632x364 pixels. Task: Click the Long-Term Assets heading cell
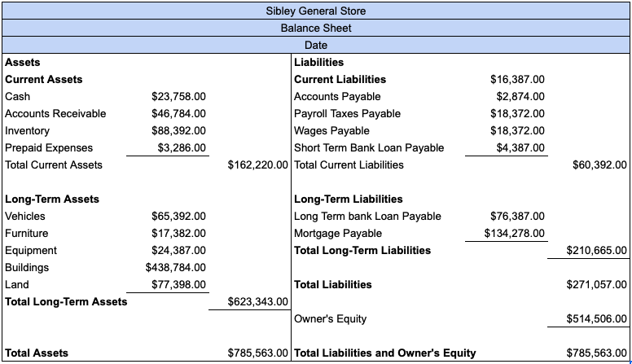52,199
